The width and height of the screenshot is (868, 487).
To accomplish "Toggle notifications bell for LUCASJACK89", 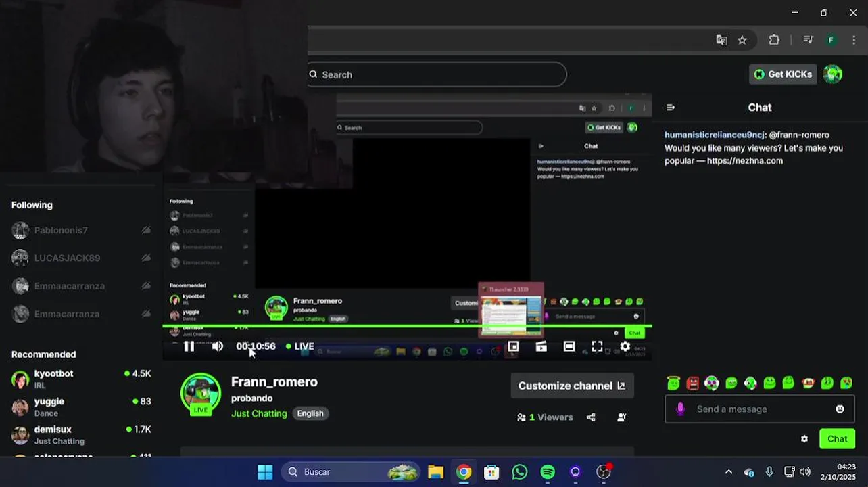I will pyautogui.click(x=146, y=258).
